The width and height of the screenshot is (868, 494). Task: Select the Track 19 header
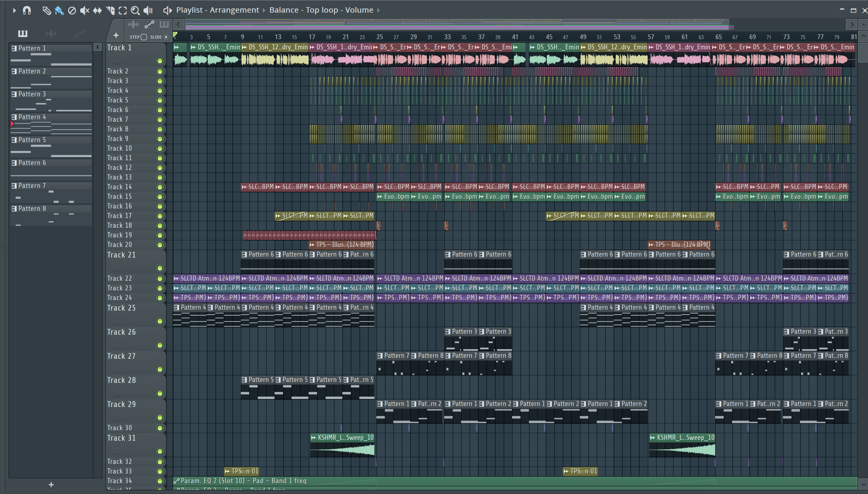coord(136,235)
